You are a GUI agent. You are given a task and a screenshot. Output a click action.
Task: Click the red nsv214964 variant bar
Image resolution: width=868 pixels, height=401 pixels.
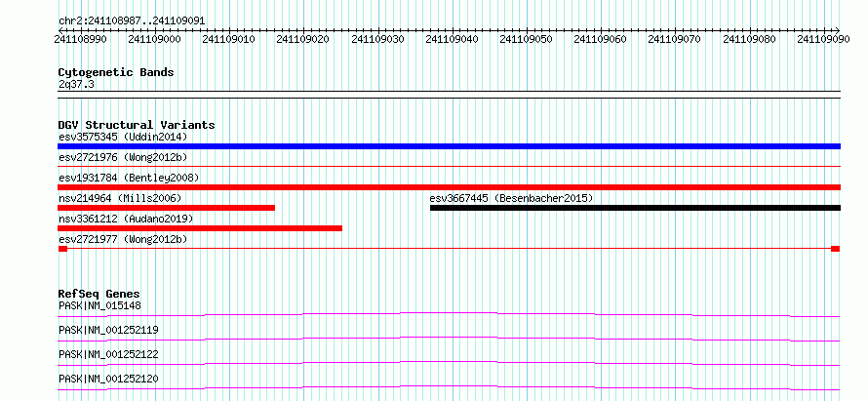[x=166, y=208]
